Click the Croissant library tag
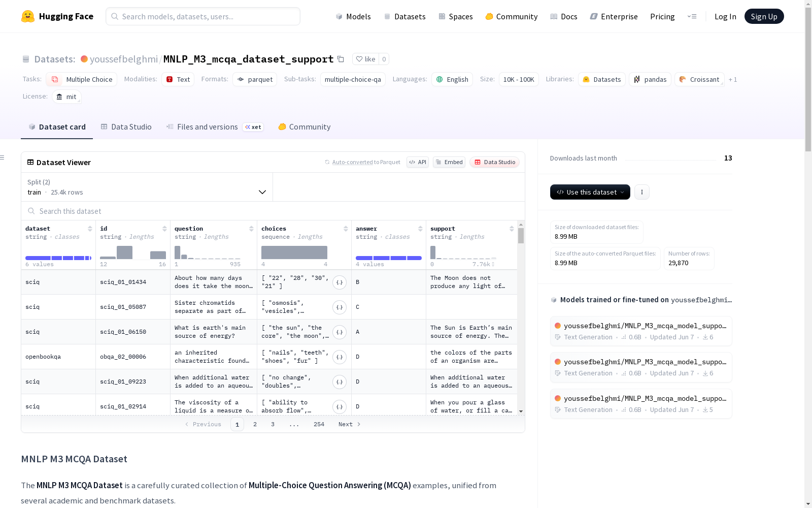The height and width of the screenshot is (508, 812). [699, 79]
